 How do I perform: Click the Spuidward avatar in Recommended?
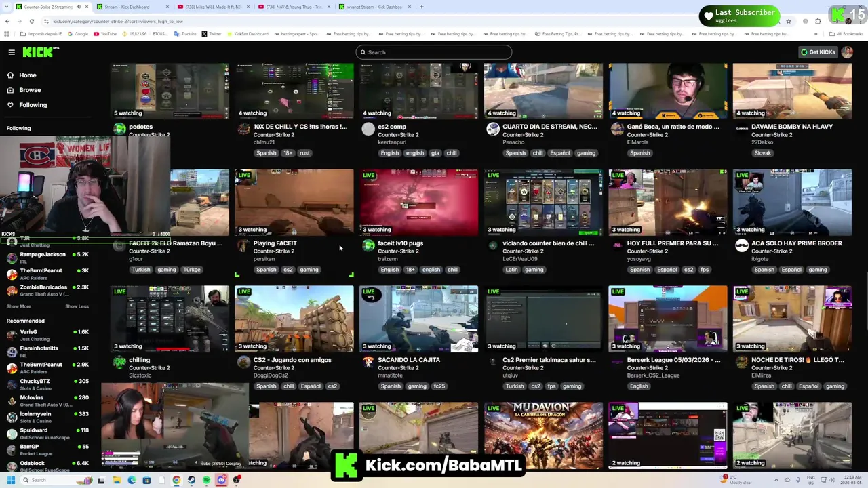coord(12,434)
